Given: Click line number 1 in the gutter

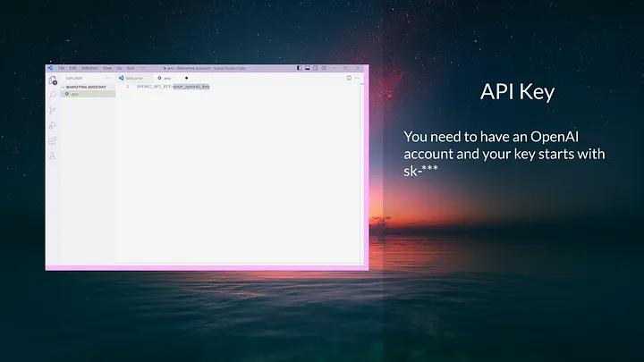Looking at the screenshot, I should (x=127, y=87).
